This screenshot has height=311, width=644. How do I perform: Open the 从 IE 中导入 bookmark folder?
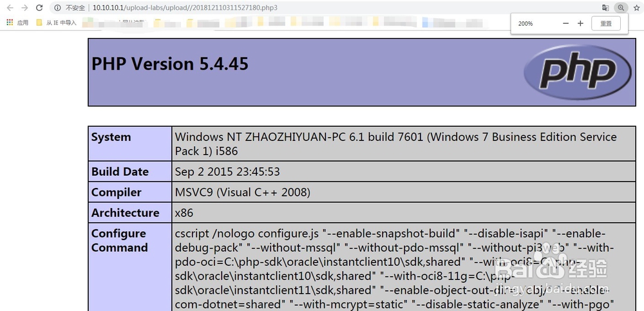[x=56, y=23]
